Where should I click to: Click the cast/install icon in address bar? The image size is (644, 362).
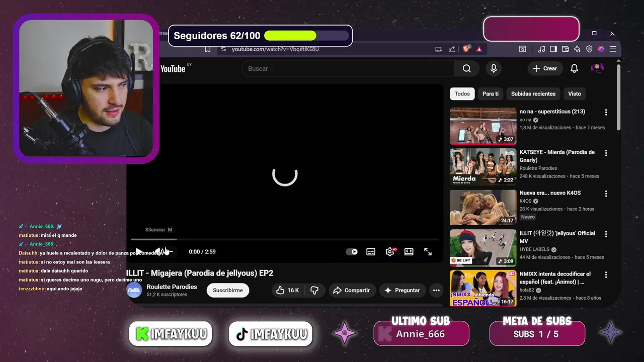pos(439,49)
